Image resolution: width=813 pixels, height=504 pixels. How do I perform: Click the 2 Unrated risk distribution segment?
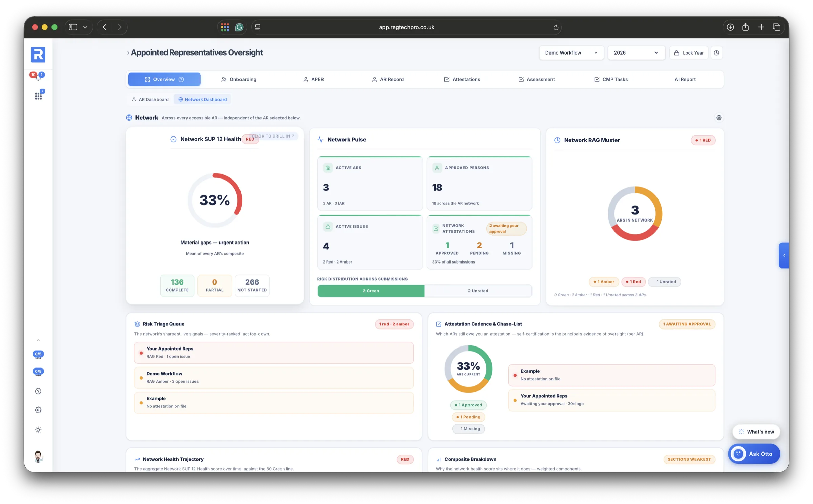(x=478, y=291)
